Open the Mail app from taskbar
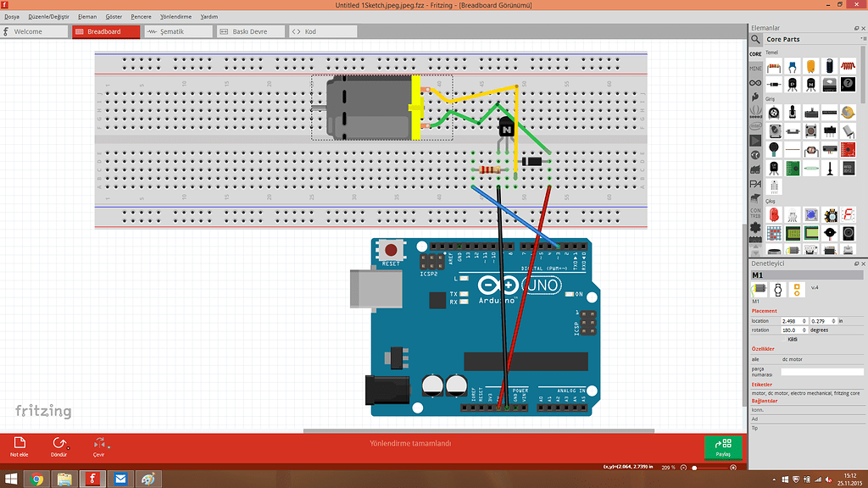868x488 pixels. (x=120, y=479)
